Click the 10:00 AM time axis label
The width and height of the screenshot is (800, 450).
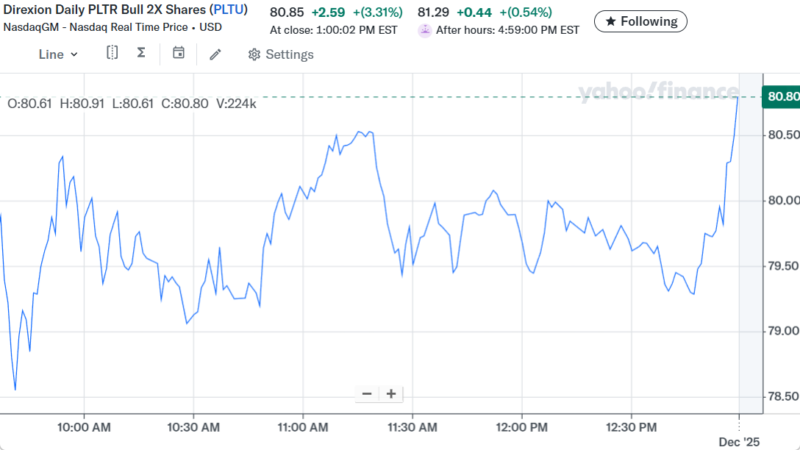84,427
